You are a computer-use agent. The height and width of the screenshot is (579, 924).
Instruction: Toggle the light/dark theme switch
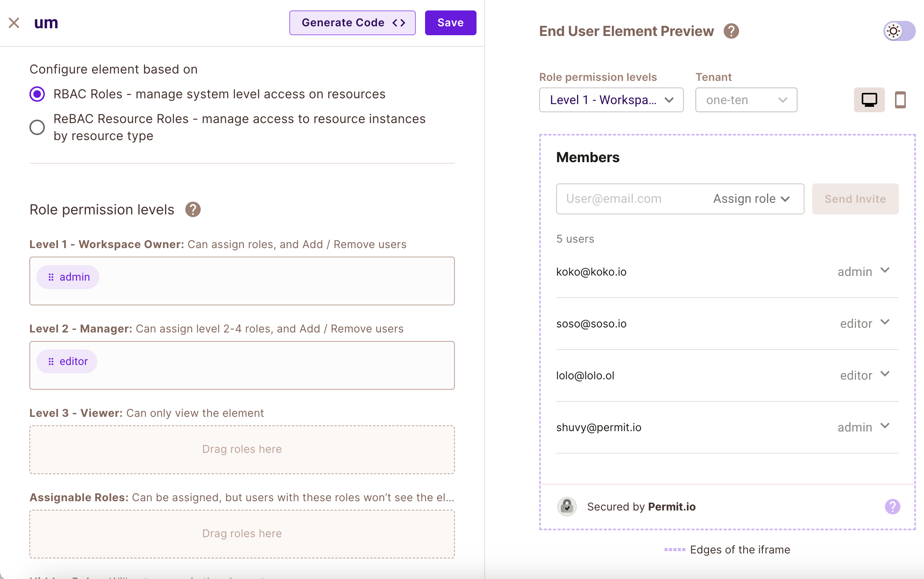[x=899, y=31]
